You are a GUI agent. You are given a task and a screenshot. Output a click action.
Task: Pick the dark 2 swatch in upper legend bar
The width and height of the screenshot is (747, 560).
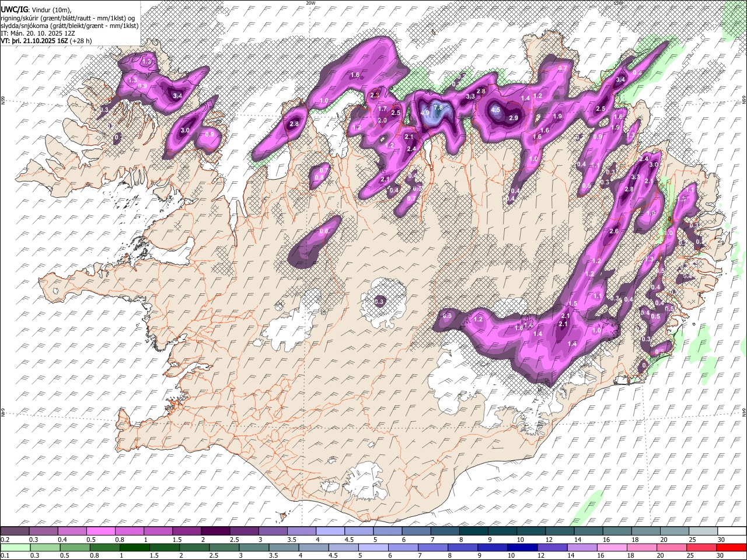pyautogui.click(x=215, y=531)
